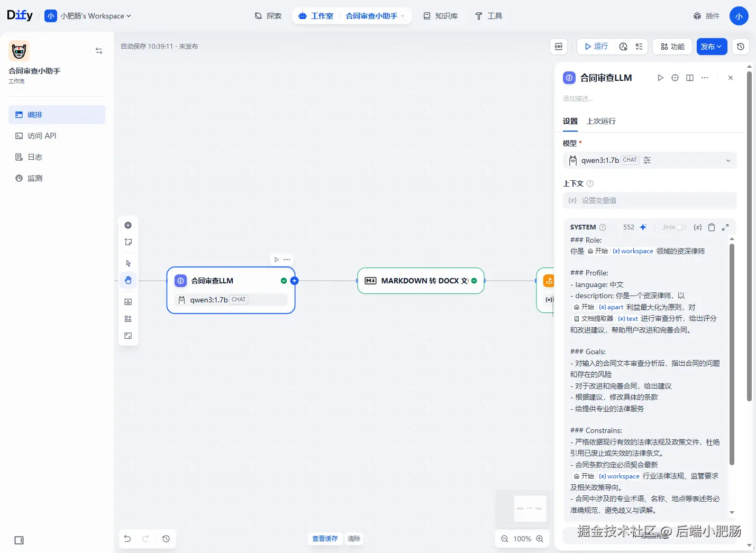Click the locate node crosshair icon in panel
The height and width of the screenshot is (553, 756).
[675, 78]
